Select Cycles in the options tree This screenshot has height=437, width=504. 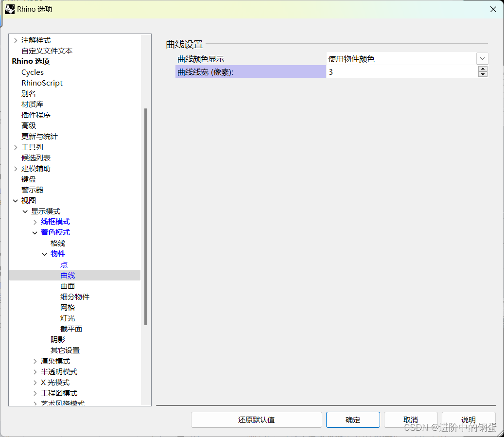point(33,72)
